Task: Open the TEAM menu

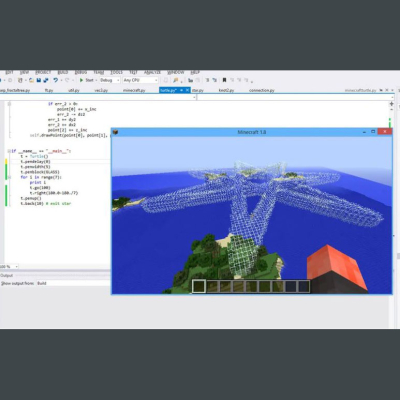Action: point(99,72)
